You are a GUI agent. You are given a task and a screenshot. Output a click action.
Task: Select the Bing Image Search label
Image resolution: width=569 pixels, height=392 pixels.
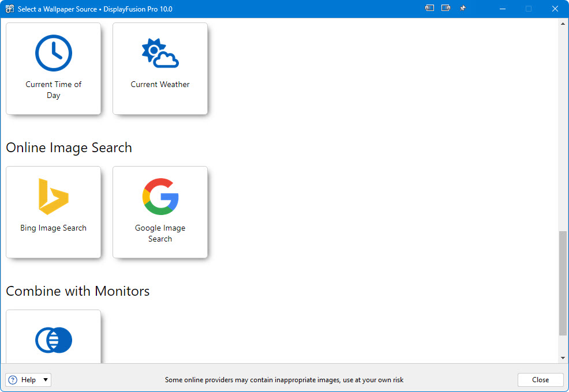click(x=53, y=228)
